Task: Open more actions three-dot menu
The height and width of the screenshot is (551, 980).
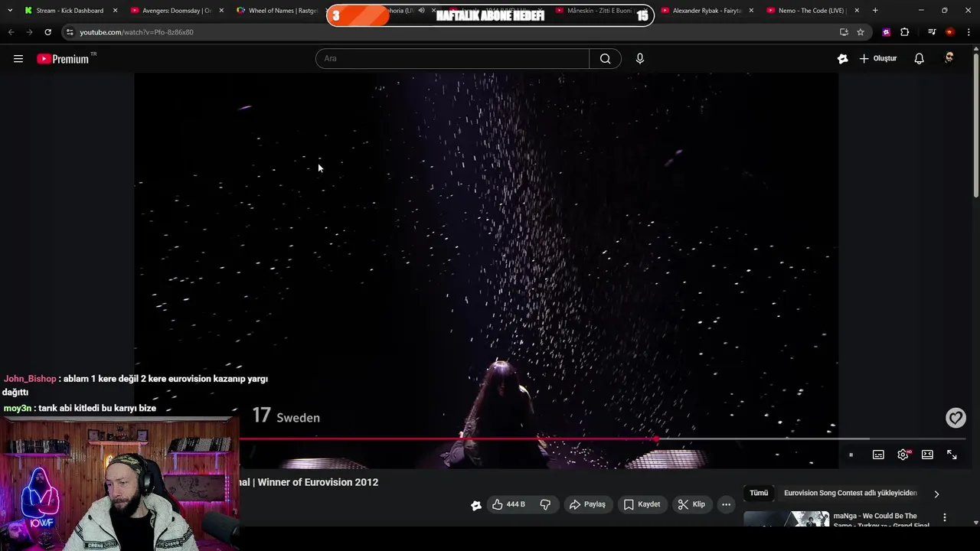Action: [x=726, y=504]
